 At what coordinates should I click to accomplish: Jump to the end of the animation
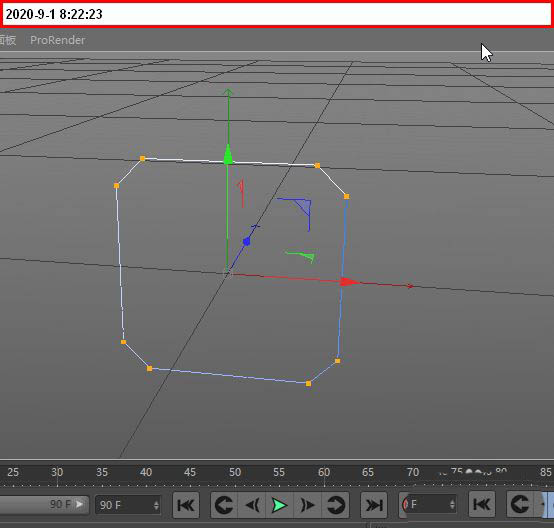tap(373, 505)
